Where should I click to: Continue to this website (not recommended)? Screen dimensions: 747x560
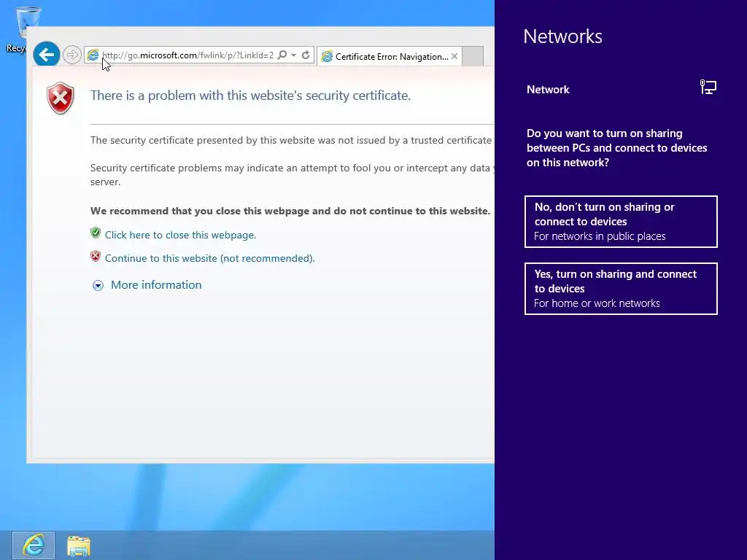209,258
